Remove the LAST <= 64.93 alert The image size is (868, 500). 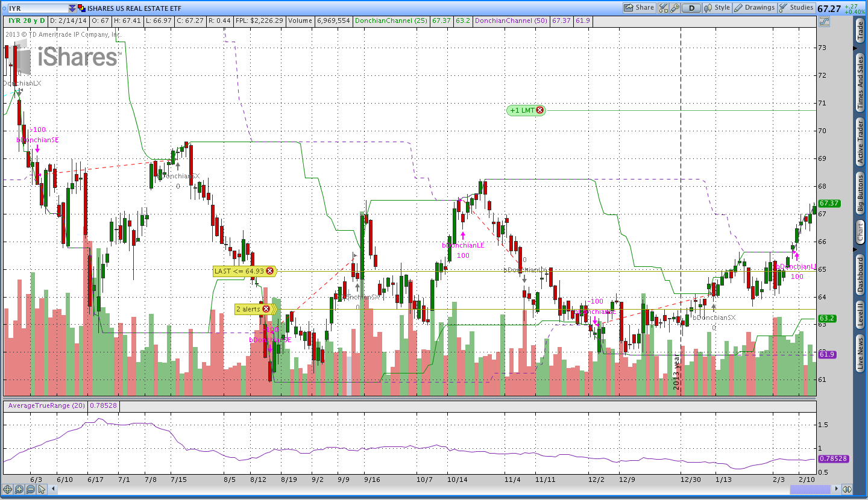pos(270,271)
